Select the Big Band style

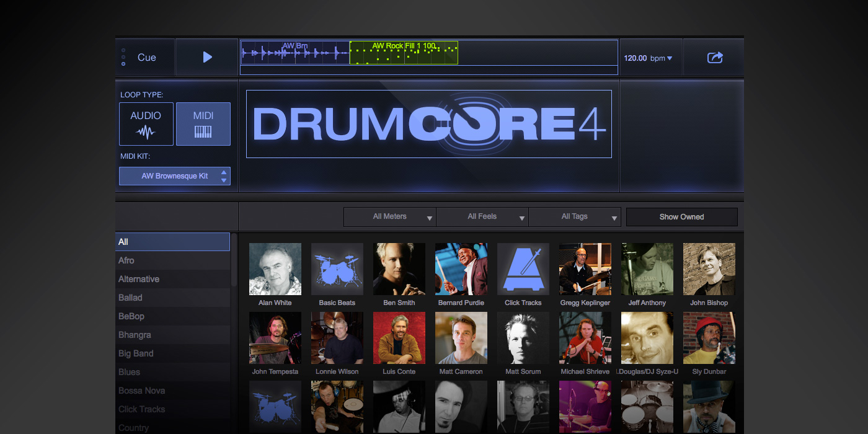pos(172,353)
